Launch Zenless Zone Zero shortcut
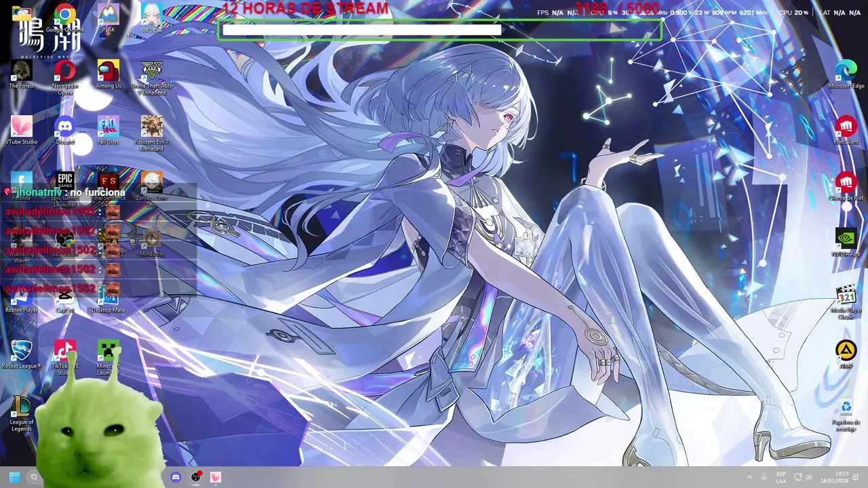This screenshot has height=488, width=868. pos(152,189)
